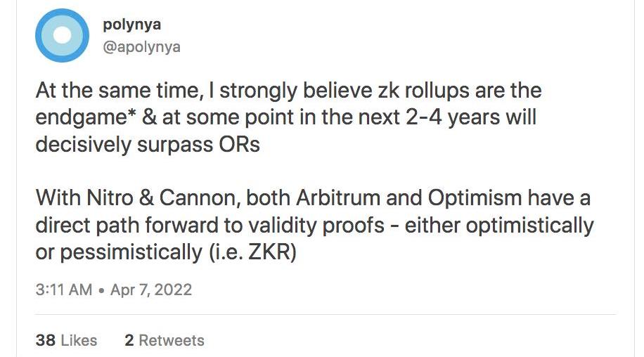
Task: View the 2 Retweets list
Action: [x=165, y=340]
